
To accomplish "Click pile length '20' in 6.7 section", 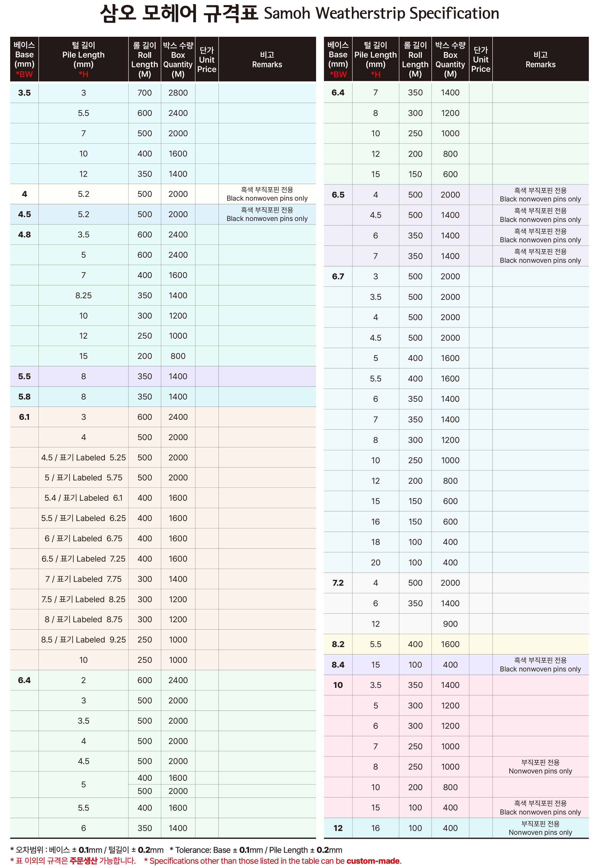I will [376, 563].
